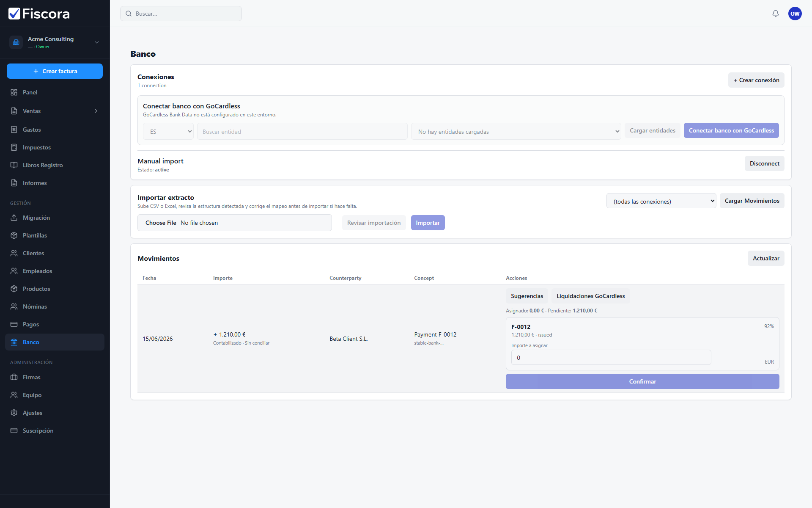Click Cargar Movimientos button
This screenshot has height=508, width=812.
point(752,201)
